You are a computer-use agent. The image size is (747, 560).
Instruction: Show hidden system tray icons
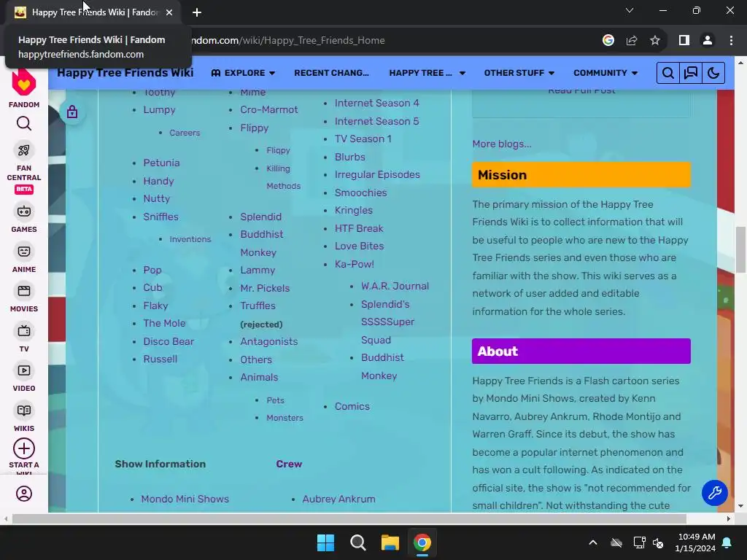593,542
